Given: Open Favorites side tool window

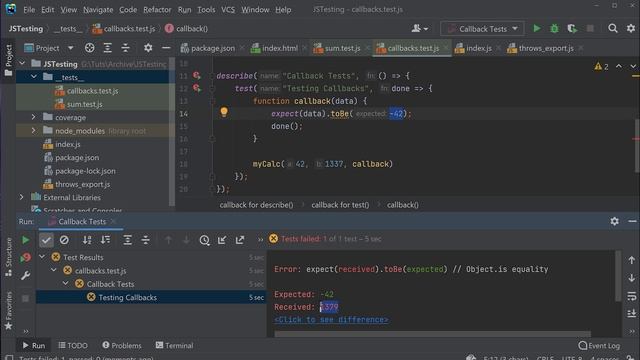Looking at the screenshot, I should 8,310.
